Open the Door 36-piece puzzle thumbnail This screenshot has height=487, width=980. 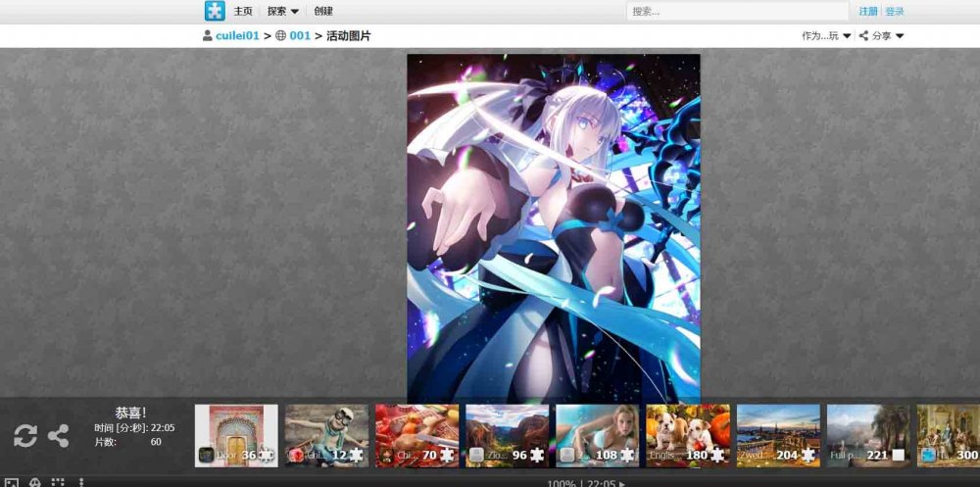coord(236,436)
